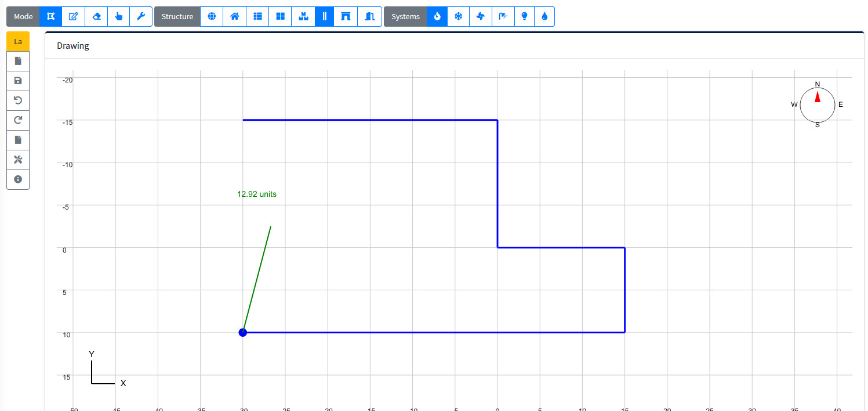Click the globe icon in Structure

pos(212,16)
